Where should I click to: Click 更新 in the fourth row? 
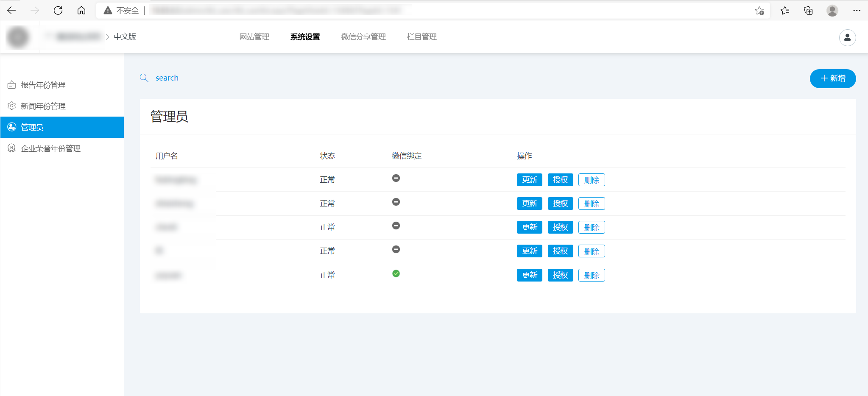click(530, 251)
